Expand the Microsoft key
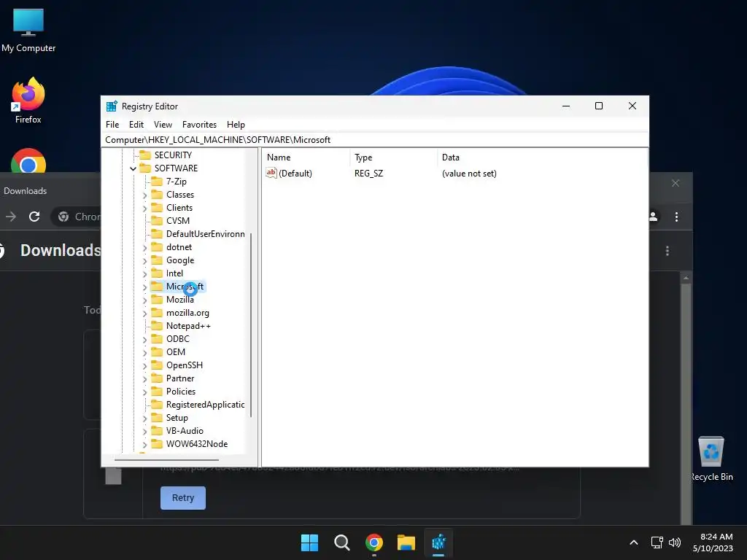The image size is (747, 560). pos(145,287)
